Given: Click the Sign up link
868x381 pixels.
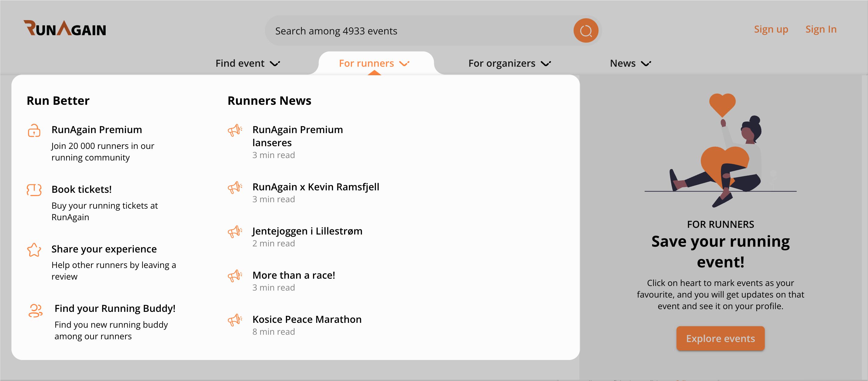Looking at the screenshot, I should tap(771, 30).
